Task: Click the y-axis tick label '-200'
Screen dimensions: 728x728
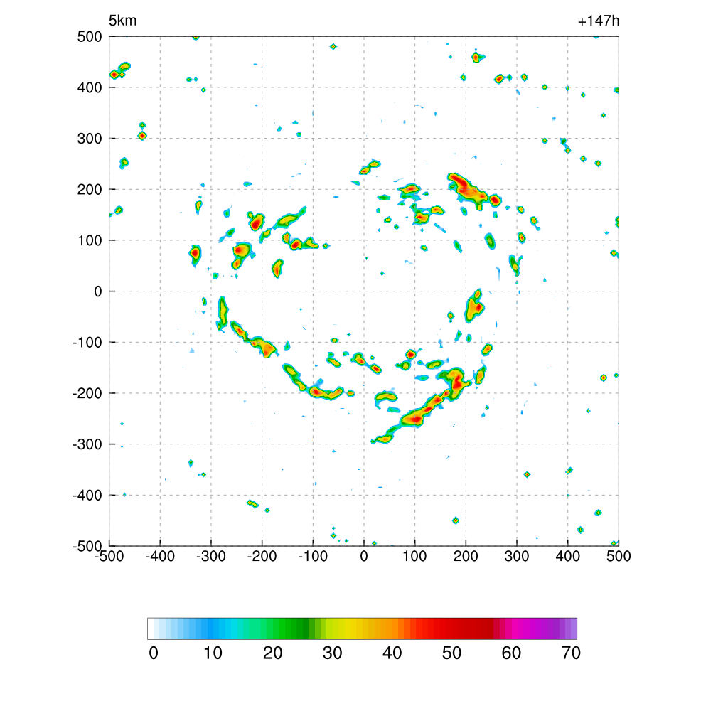Action: click(x=87, y=394)
